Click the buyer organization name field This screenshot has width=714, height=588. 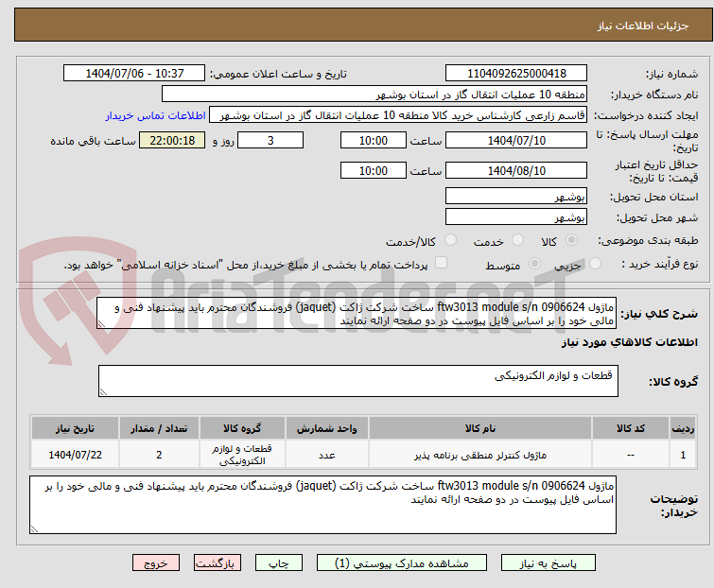374,95
